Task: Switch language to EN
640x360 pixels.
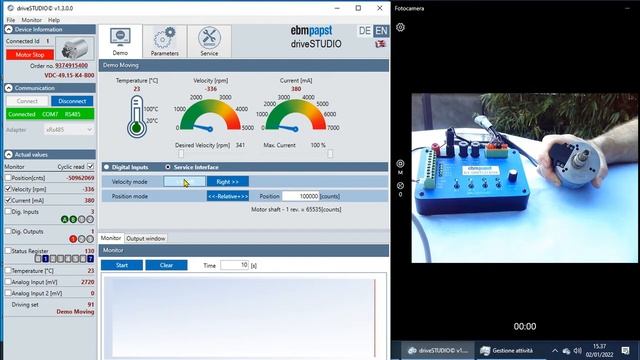Action: click(381, 31)
